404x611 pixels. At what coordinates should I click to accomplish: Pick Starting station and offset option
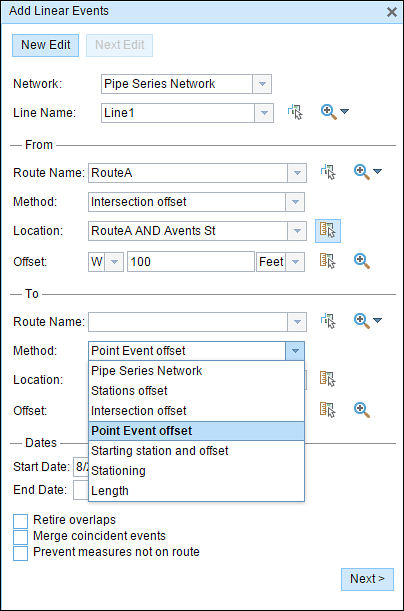click(x=196, y=451)
